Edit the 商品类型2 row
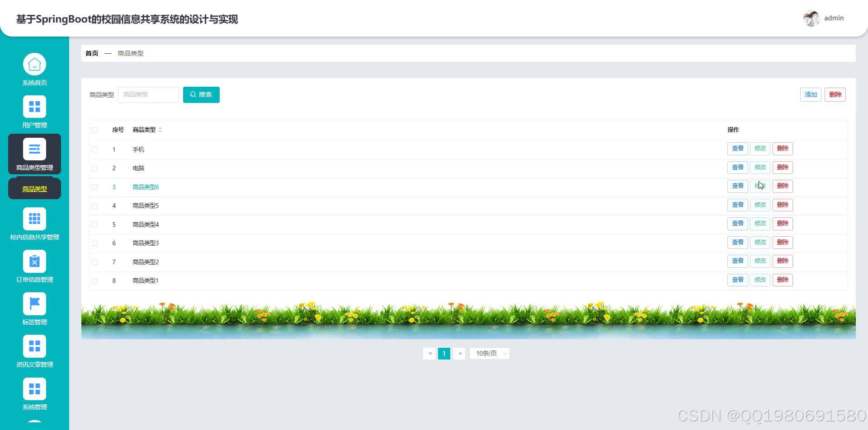 point(760,261)
